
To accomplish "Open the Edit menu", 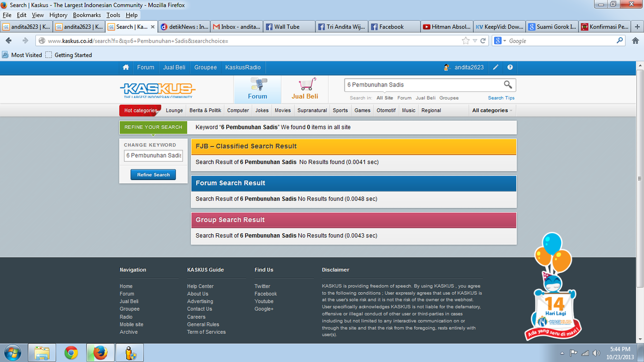I will (x=22, y=15).
